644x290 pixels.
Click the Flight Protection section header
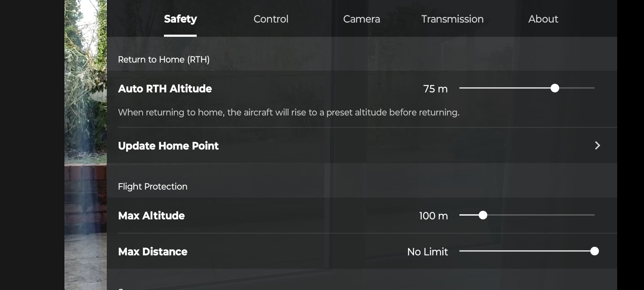(x=153, y=186)
